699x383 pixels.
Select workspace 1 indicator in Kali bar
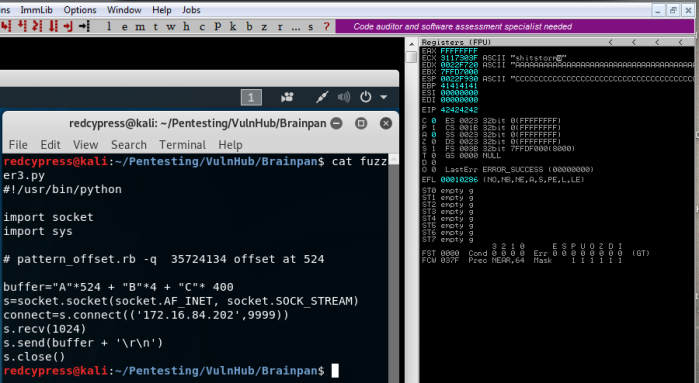[x=251, y=97]
